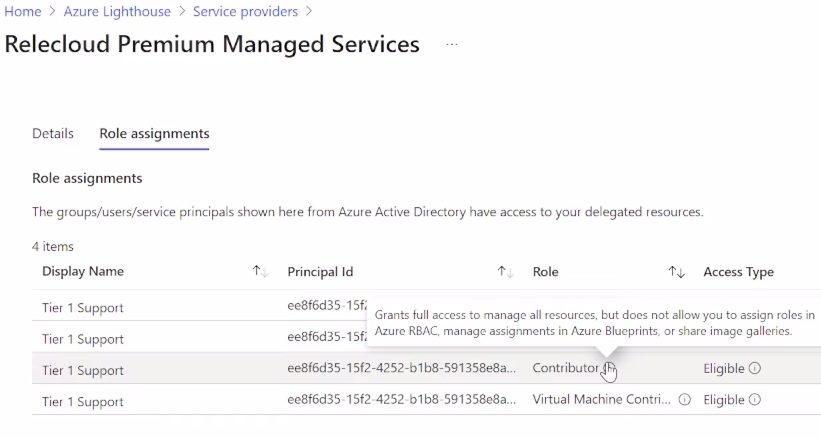
Task: Switch to the Details tab
Action: tap(53, 133)
